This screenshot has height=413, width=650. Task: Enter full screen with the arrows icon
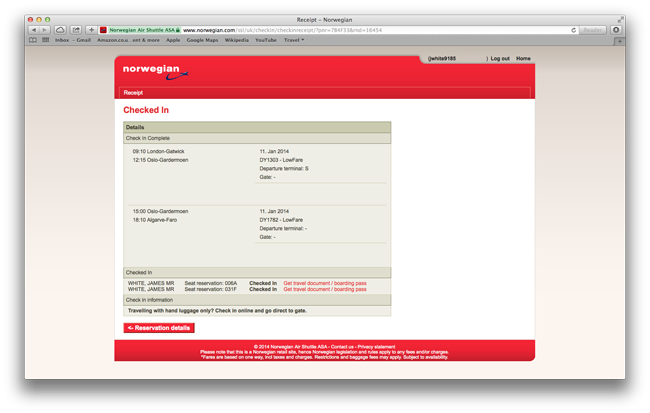point(620,19)
